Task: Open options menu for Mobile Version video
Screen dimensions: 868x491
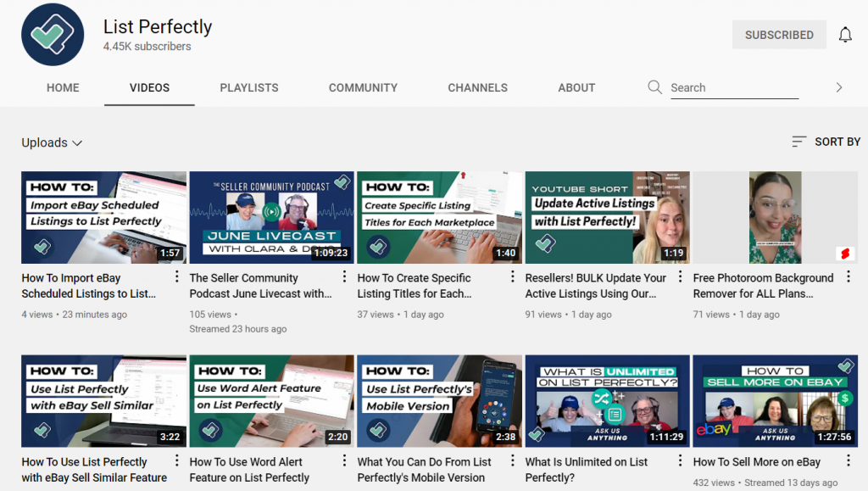Action: tap(513, 460)
